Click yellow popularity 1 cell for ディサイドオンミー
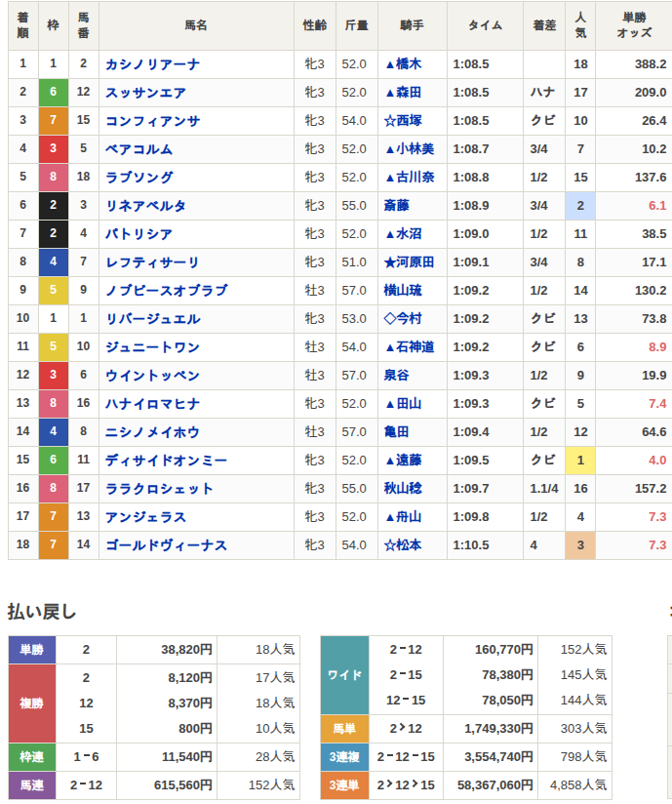672x804 pixels. pyautogui.click(x=580, y=461)
